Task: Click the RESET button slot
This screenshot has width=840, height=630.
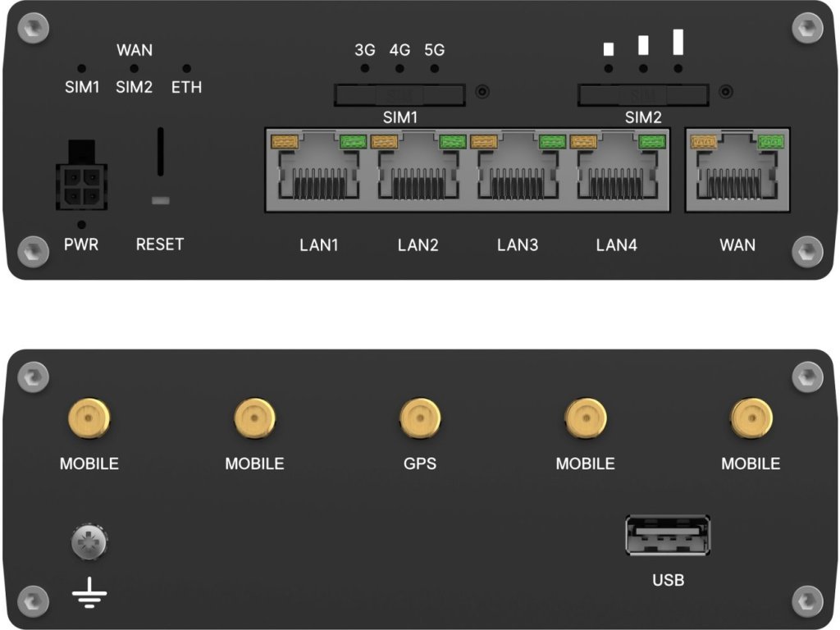Action: (x=160, y=152)
